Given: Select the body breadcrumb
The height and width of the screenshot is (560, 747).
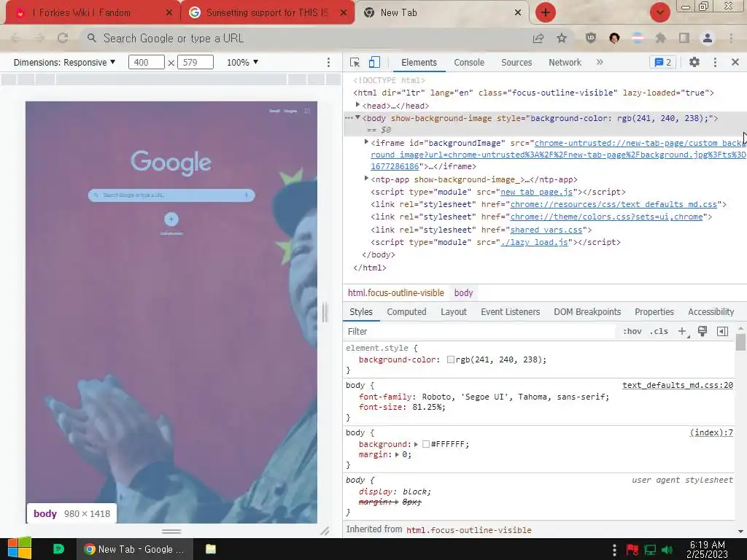Looking at the screenshot, I should tap(463, 293).
